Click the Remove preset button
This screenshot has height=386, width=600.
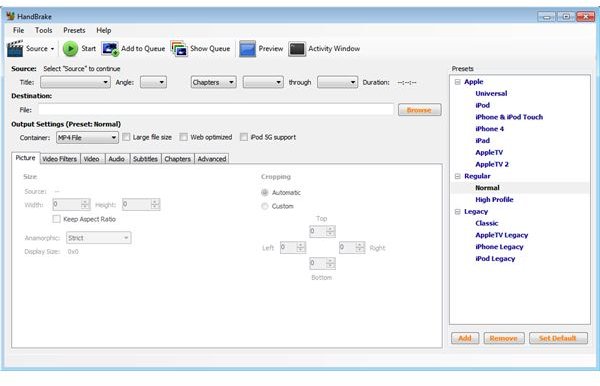click(504, 338)
